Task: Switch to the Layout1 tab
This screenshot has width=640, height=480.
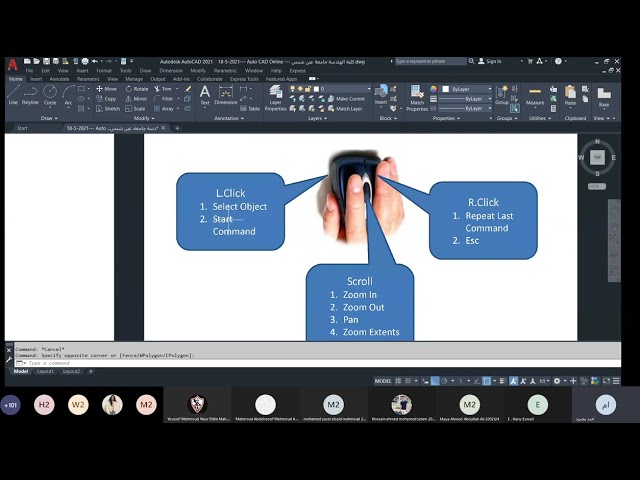Action: [45, 371]
